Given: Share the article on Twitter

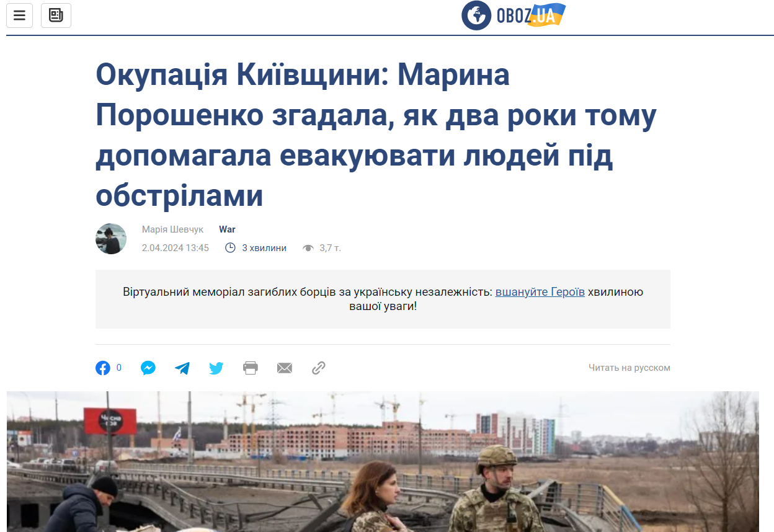Looking at the screenshot, I should click(216, 368).
